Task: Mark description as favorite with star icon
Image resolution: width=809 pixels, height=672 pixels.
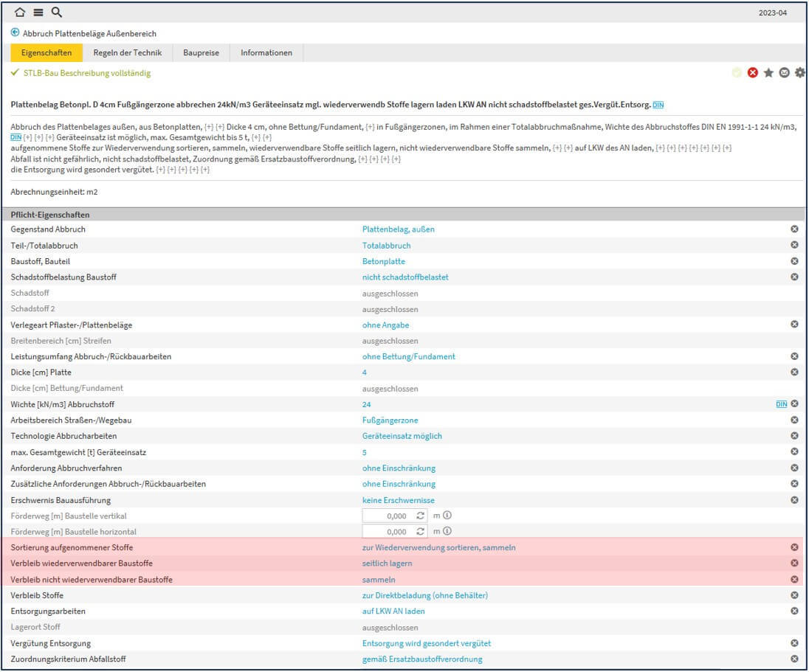Action: point(768,73)
